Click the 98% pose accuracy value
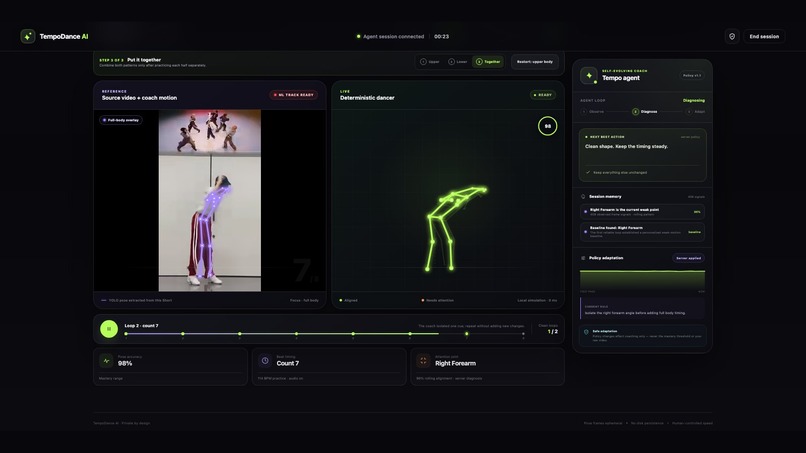The height and width of the screenshot is (453, 806). coord(125,364)
